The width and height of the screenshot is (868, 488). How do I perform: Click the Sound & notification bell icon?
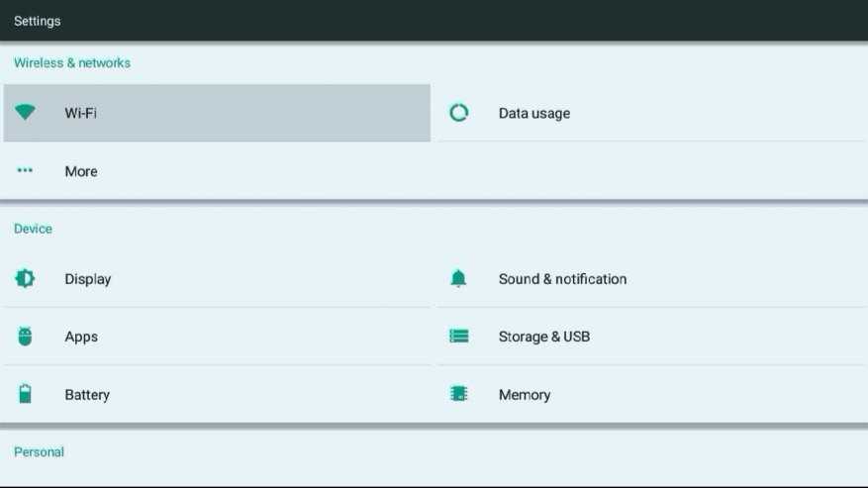point(458,279)
